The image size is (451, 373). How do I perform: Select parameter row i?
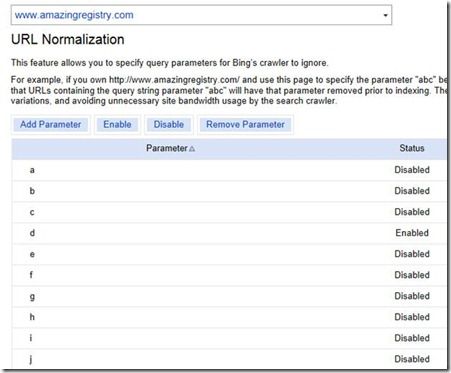tap(229, 338)
